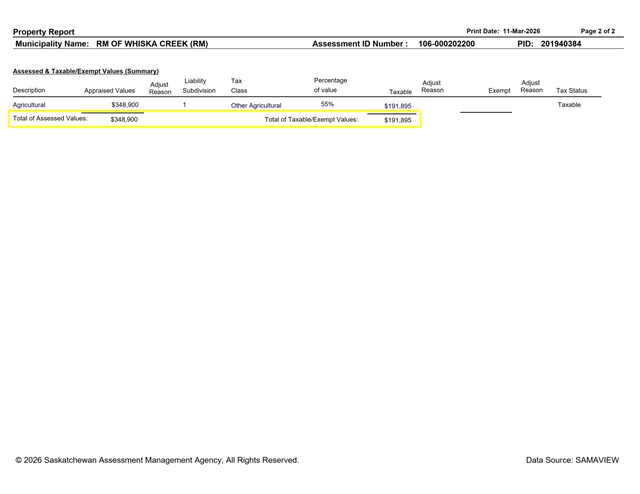Select municipality name RM OF WHISKA CREEK (RM)
Screen dimensions: 640x494
click(x=152, y=44)
